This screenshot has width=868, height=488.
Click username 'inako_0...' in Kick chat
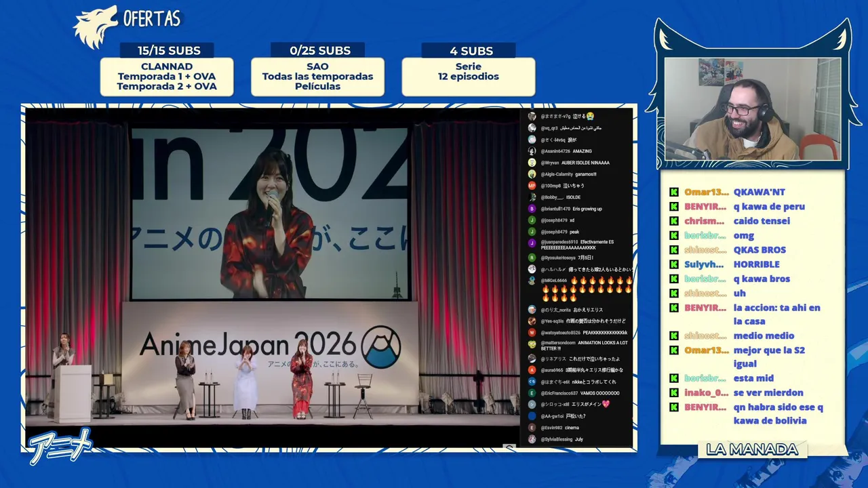coord(706,392)
